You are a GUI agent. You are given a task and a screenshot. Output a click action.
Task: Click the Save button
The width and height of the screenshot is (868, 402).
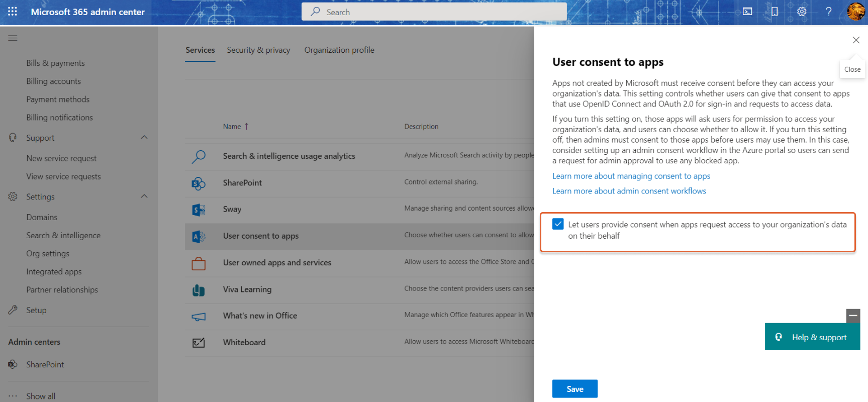574,389
